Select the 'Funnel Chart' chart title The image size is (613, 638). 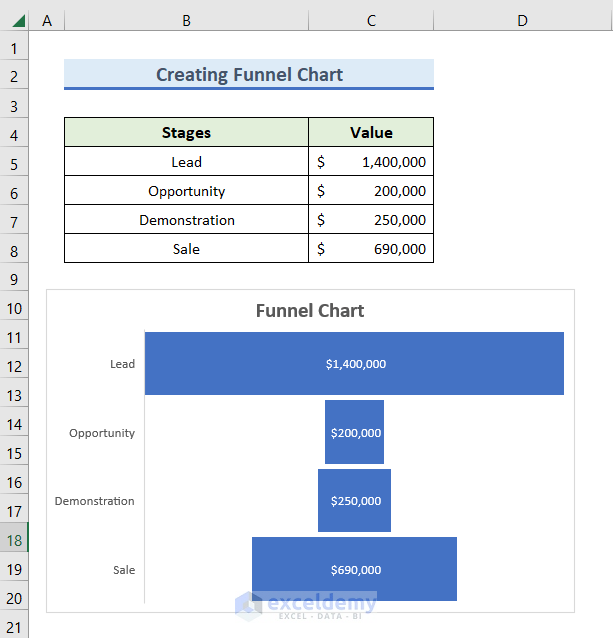point(310,311)
